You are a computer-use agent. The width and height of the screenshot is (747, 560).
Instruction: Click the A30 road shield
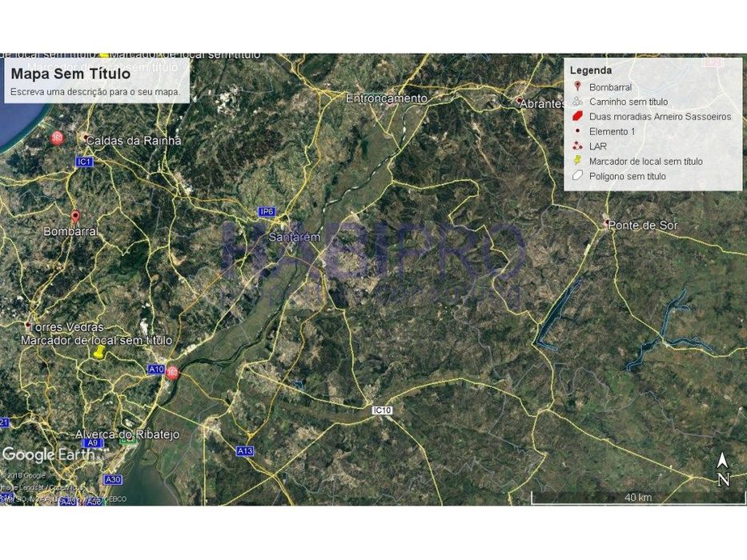(x=113, y=479)
